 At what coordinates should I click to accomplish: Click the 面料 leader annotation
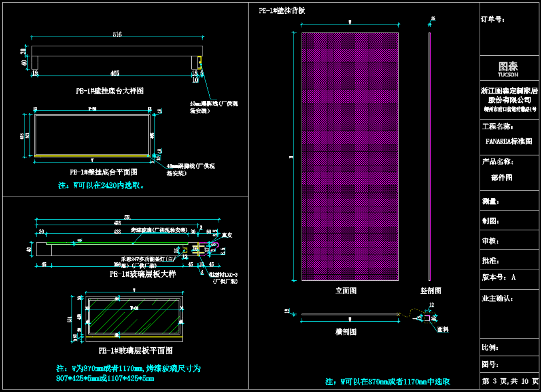[443, 330]
